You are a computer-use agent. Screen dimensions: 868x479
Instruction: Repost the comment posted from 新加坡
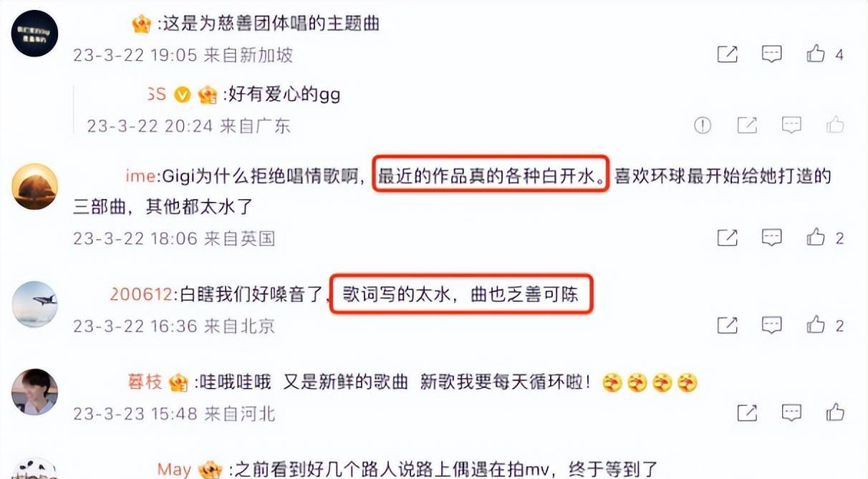[x=727, y=54]
